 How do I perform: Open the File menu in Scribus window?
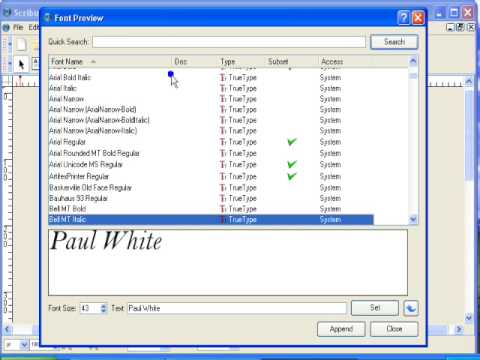(18, 27)
